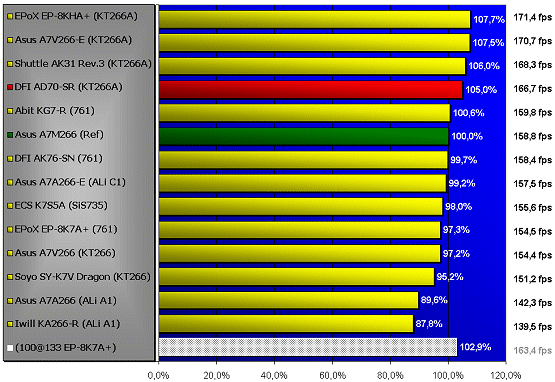This screenshot has width=555, height=382.
Task: Click the grayed 163,4 fps value
Action: click(x=533, y=350)
